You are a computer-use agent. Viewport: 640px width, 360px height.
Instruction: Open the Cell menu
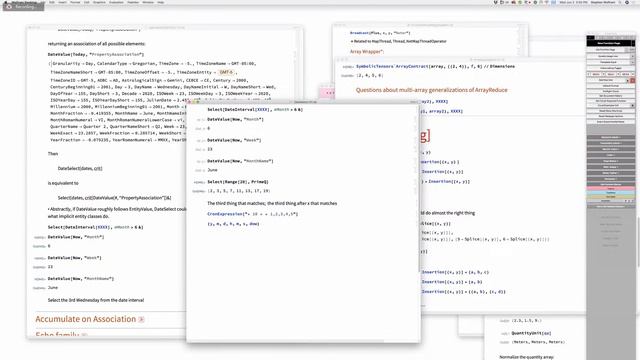click(x=87, y=2)
